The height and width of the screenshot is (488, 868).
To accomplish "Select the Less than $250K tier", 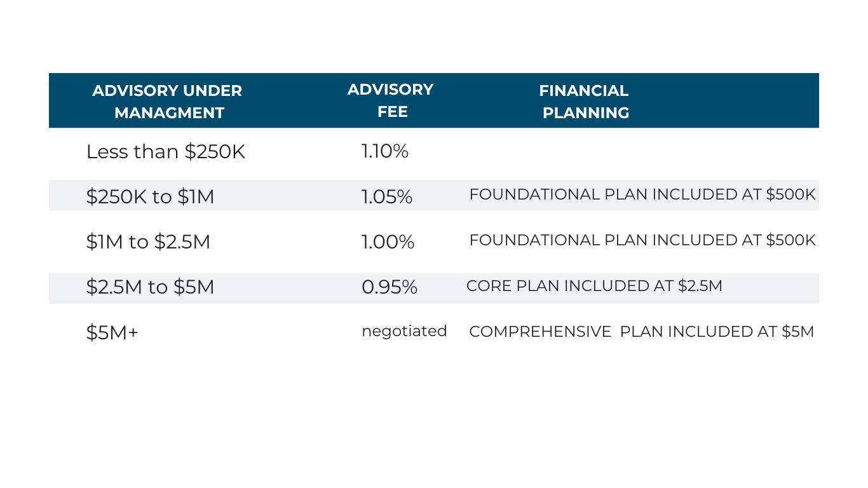I will coord(166,152).
